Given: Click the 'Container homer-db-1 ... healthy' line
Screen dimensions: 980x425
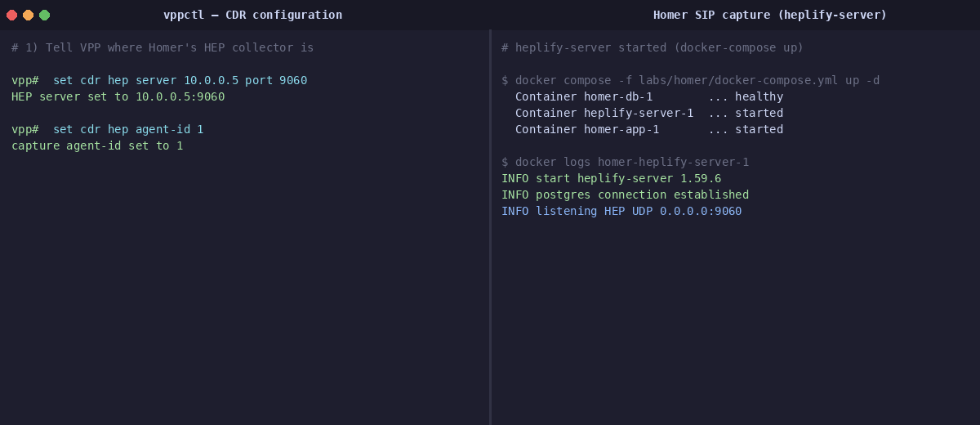Looking at the screenshot, I should (649, 96).
